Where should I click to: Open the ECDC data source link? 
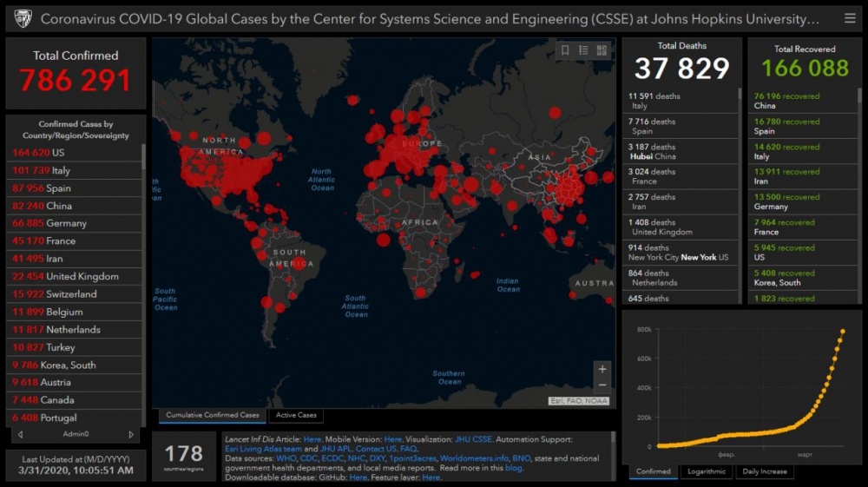click(332, 458)
